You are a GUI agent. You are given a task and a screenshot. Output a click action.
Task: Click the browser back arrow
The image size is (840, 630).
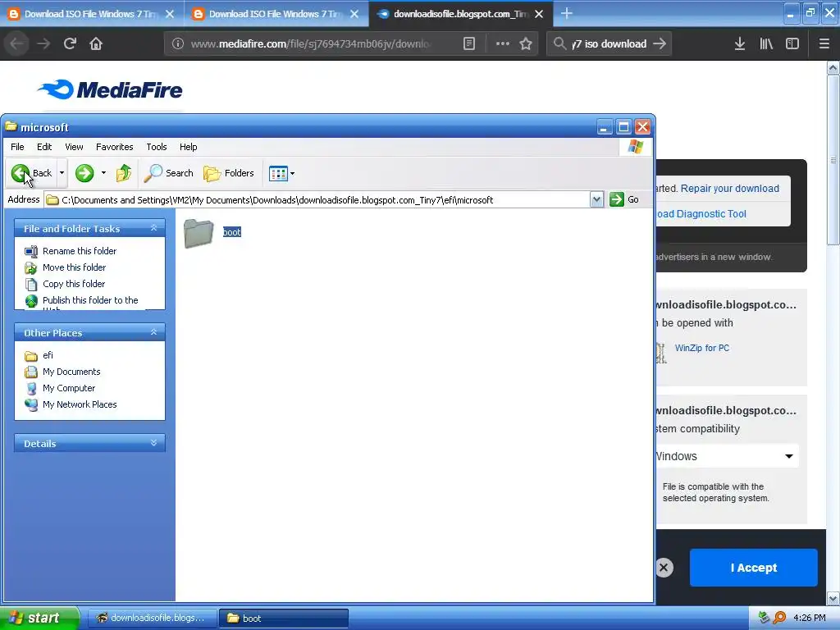point(16,43)
